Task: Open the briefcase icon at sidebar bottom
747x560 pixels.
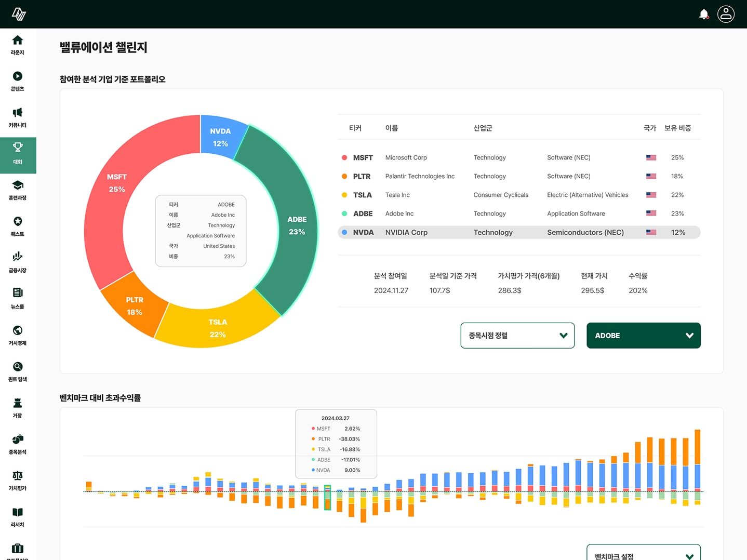Action: [x=18, y=549]
